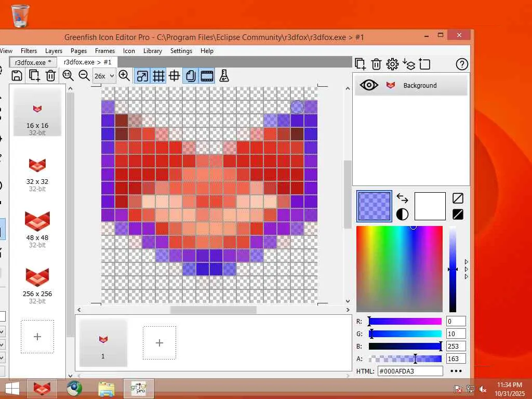Open the Filters menu

[x=29, y=51]
